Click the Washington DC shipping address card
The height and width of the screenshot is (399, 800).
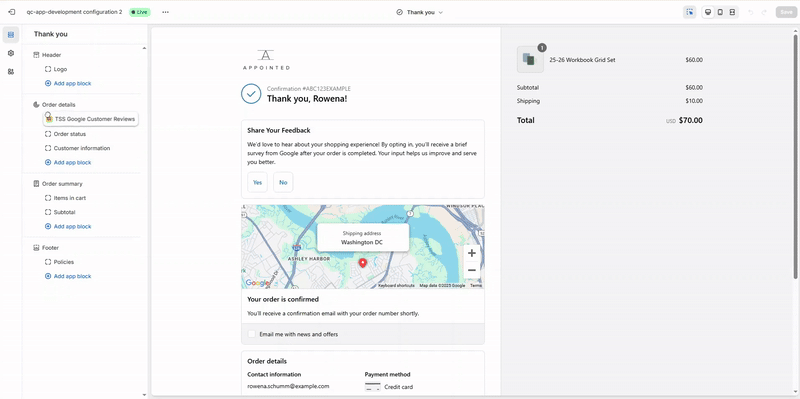(x=363, y=238)
